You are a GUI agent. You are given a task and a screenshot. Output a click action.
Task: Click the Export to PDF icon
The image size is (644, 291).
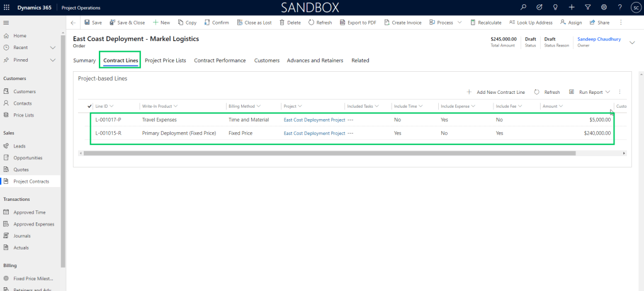click(342, 23)
